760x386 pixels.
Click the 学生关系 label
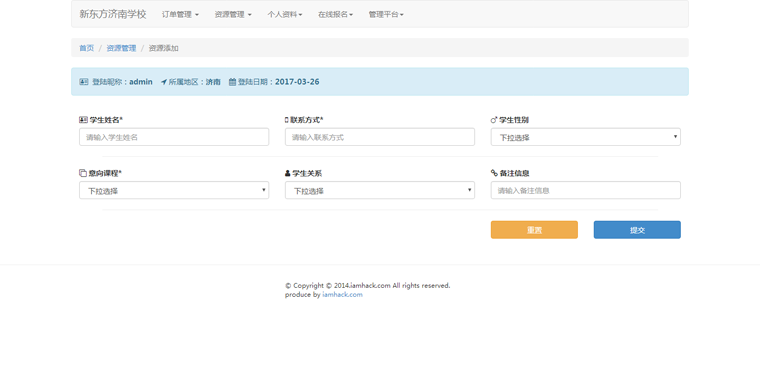[307, 173]
